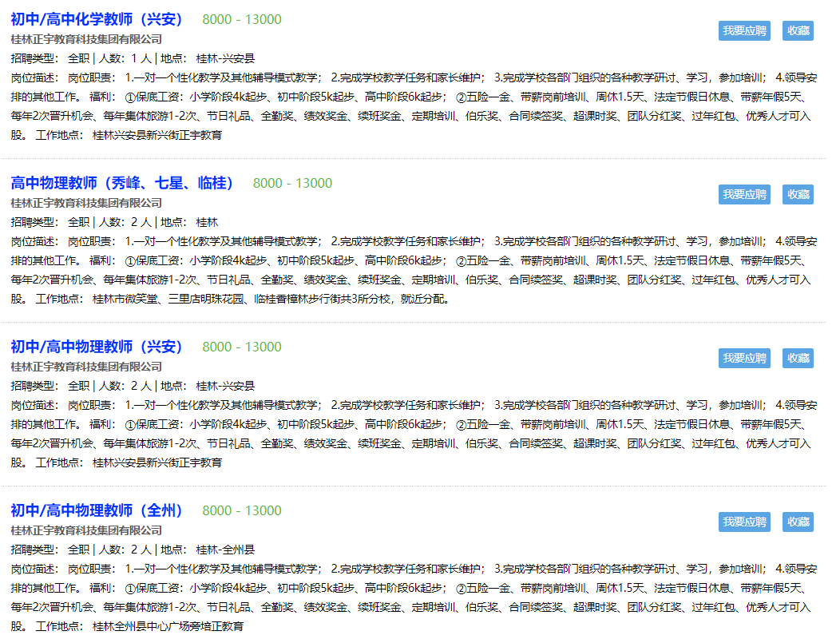Open the 初中/高中物理教师(兴安) job title link

coord(97,347)
